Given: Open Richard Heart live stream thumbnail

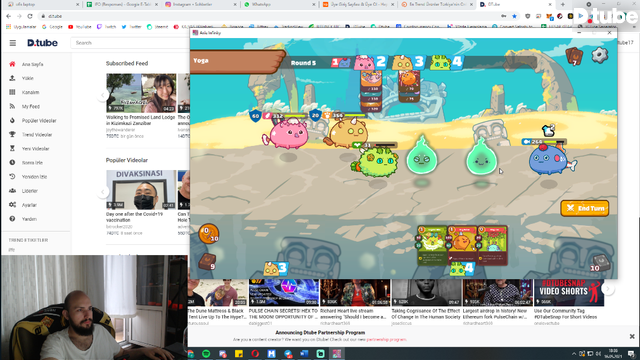Looking at the screenshot, I should pos(355,293).
